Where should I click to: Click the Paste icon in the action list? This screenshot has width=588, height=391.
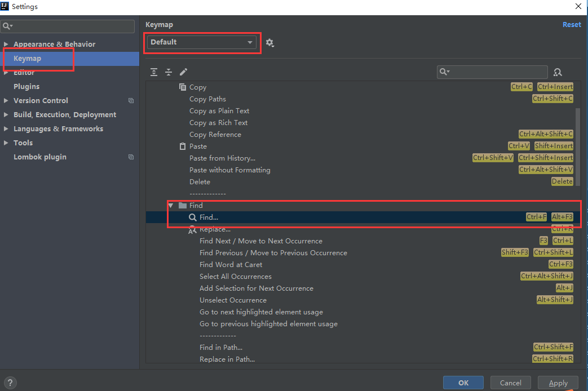point(182,146)
